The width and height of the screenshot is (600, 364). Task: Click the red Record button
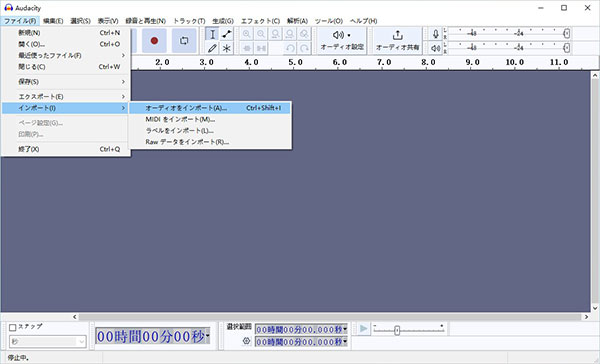(x=154, y=41)
